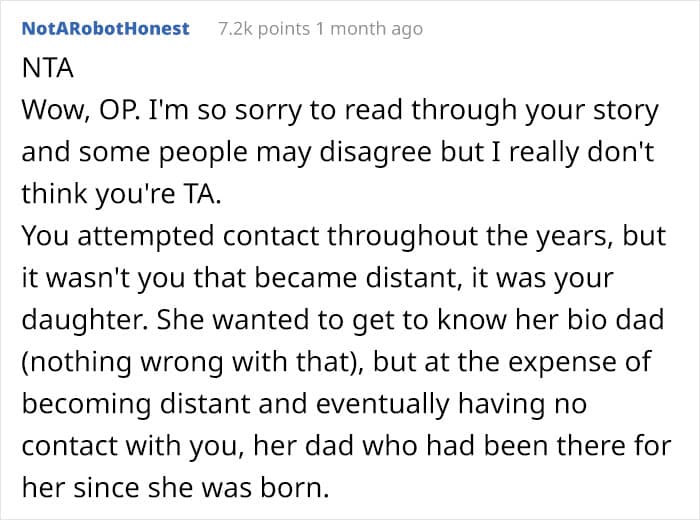Click the phrase 'contact with you,'
The width and height of the screenshot is (700, 520).
(133, 446)
